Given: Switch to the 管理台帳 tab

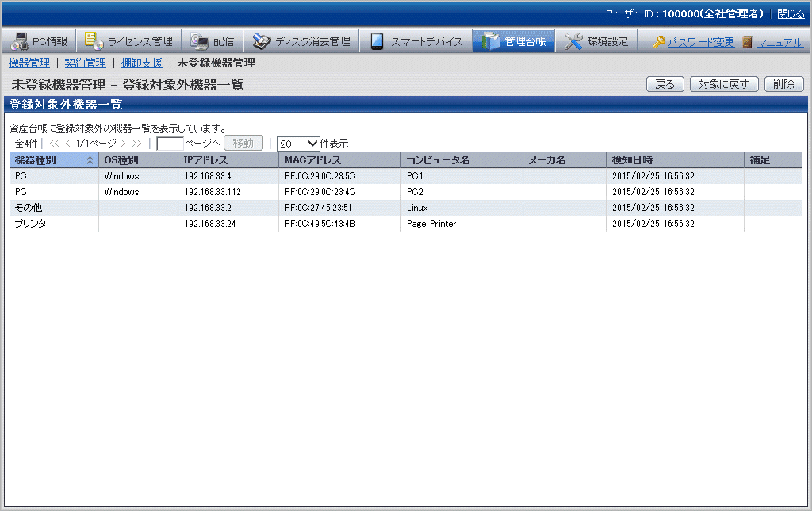Looking at the screenshot, I should [514, 42].
